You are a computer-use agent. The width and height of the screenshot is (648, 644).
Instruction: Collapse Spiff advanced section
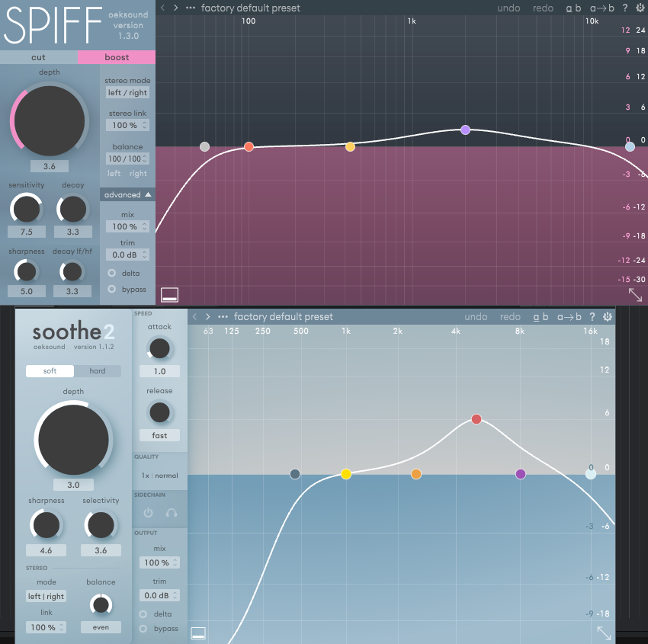click(x=127, y=194)
